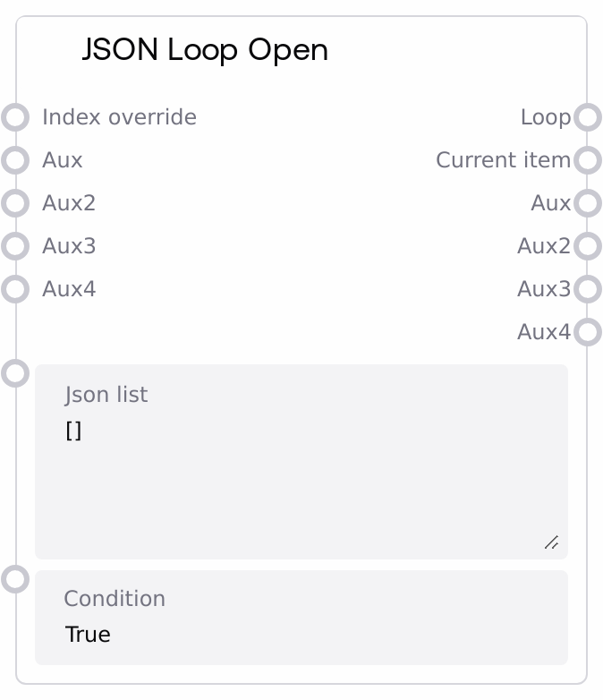This screenshot has height=700, width=603.
Task: Click the Current item output label
Action: click(503, 160)
